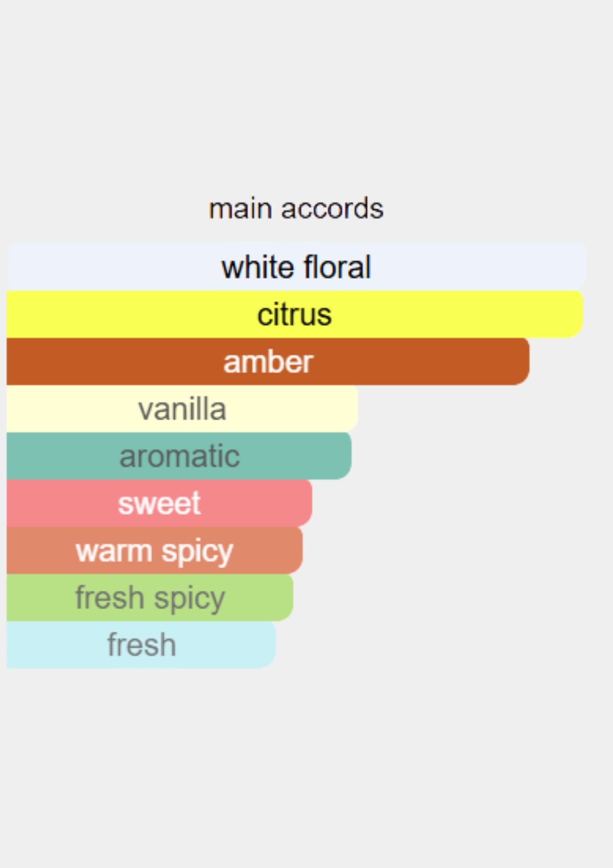Click the 'citrus' text label

click(x=295, y=314)
